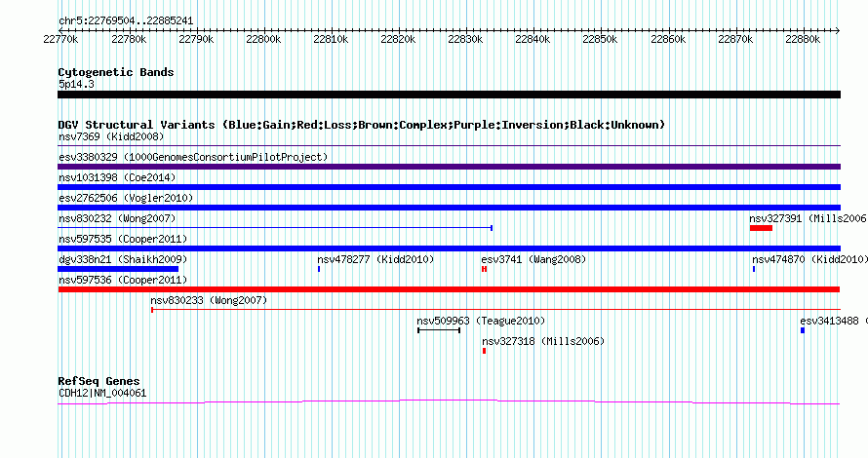Click the esv2762506 (Vogler2010) label
Screen dimensions: 868x458
tap(126, 198)
